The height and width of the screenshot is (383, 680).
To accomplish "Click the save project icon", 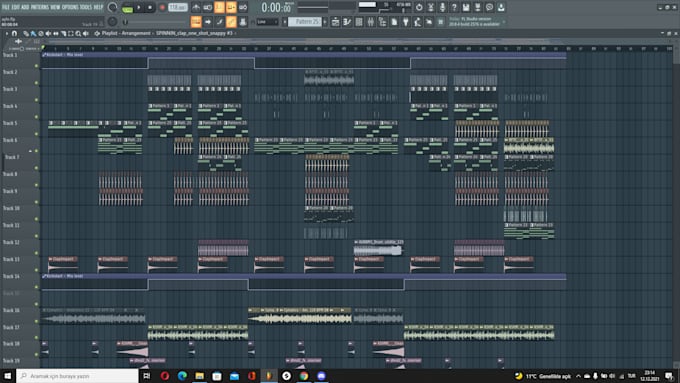I will click(x=466, y=7).
